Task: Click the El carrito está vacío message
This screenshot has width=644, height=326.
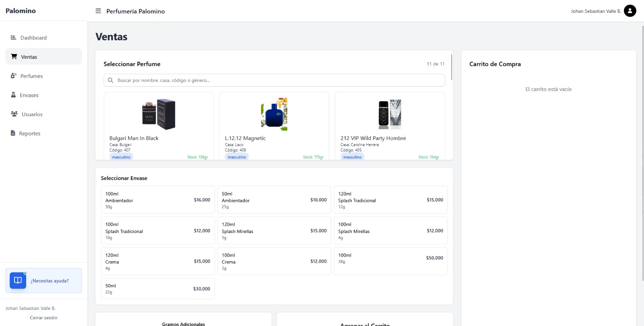Action: [549, 89]
